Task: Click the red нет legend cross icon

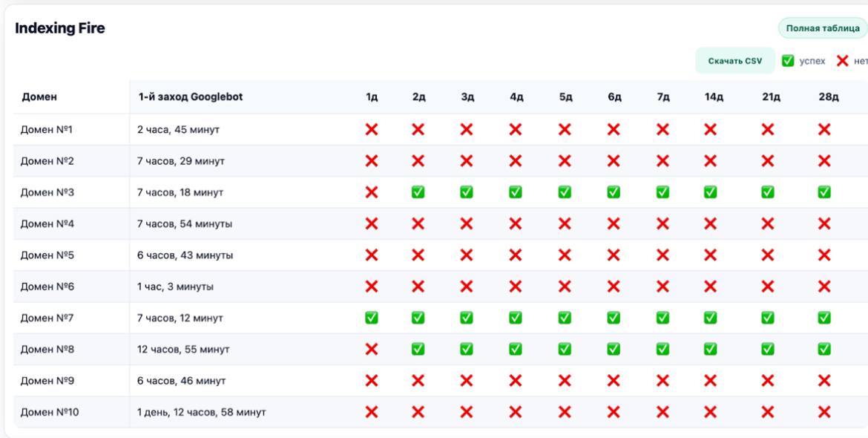Action: pyautogui.click(x=842, y=61)
